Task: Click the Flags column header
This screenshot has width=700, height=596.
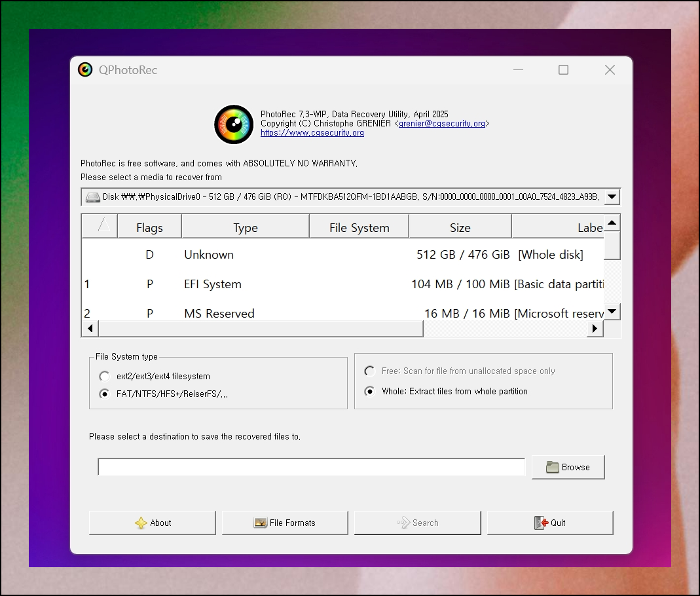Action: tap(149, 227)
